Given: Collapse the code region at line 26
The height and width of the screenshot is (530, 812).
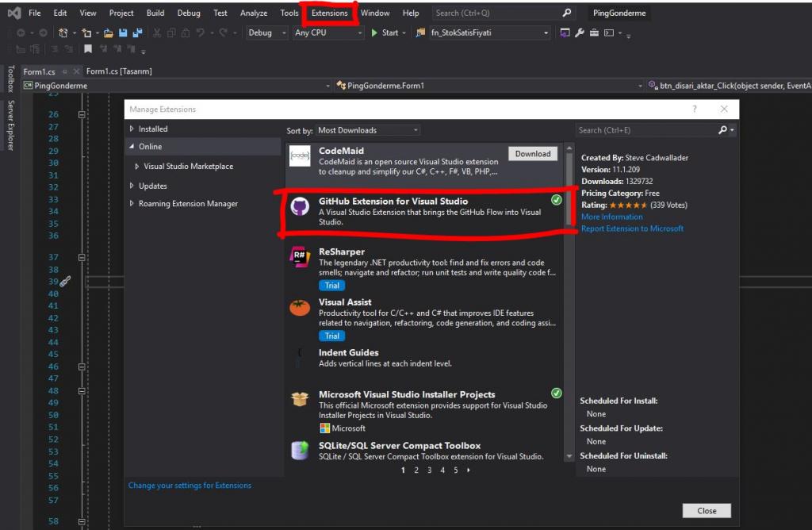Looking at the screenshot, I should point(80,113).
